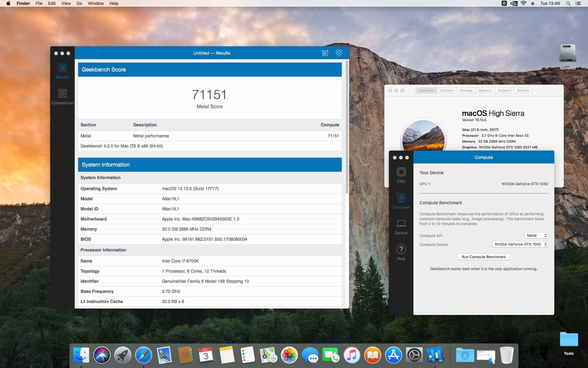Open the Window menu in menu bar
Viewport: 588px width, 368px height.
coord(96,3)
